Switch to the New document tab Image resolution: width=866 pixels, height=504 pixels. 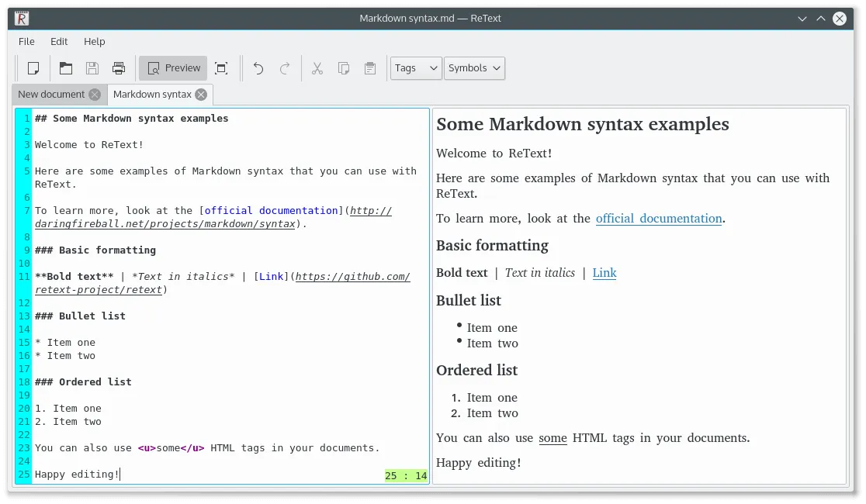(x=51, y=95)
